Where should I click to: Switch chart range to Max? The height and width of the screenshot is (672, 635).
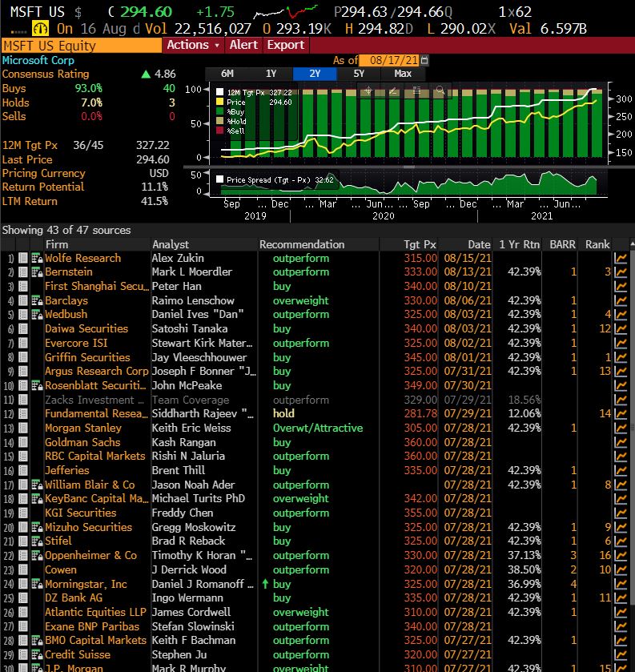[403, 74]
